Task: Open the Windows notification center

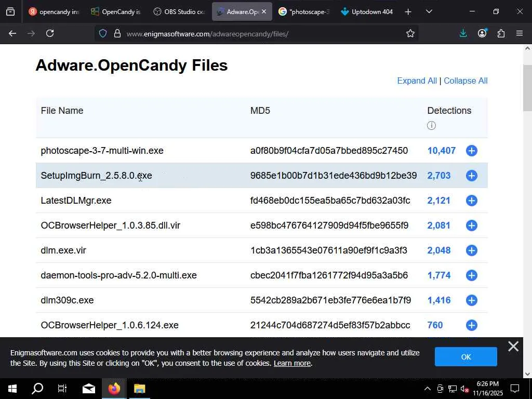Action: 515,389
